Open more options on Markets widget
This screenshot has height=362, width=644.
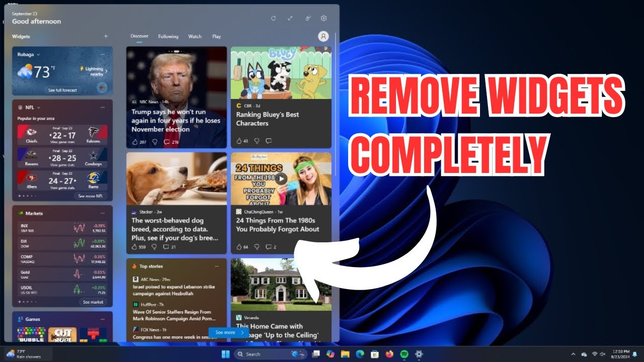[103, 213]
